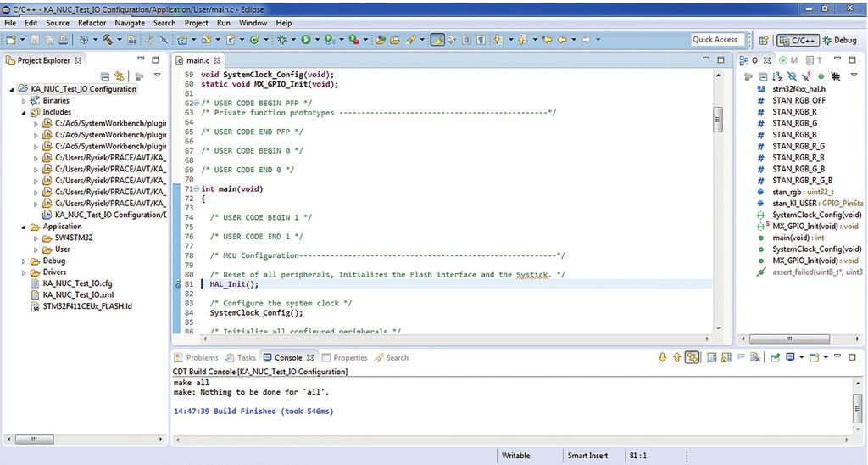Close the main.c editor tab
Viewport: 868px width, 465px height.
218,60
